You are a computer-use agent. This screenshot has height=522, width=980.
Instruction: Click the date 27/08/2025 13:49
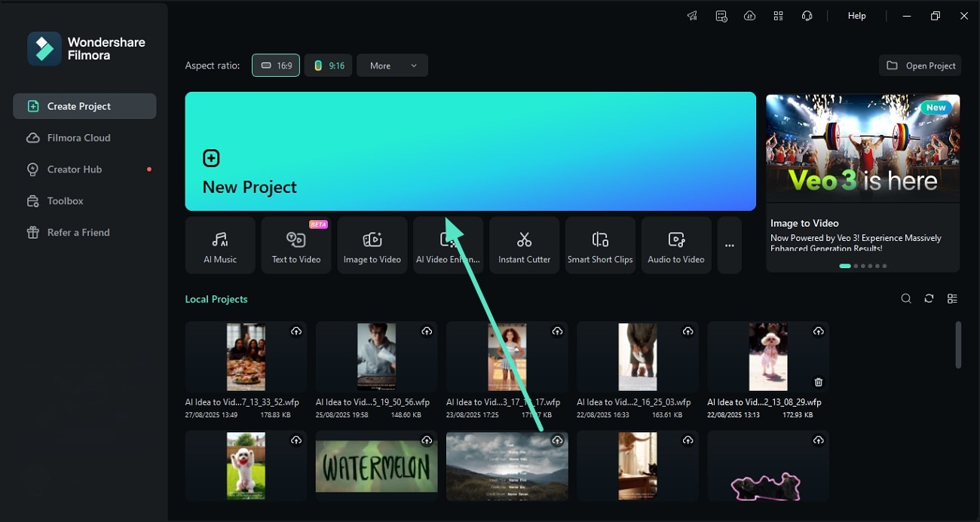[212, 415]
